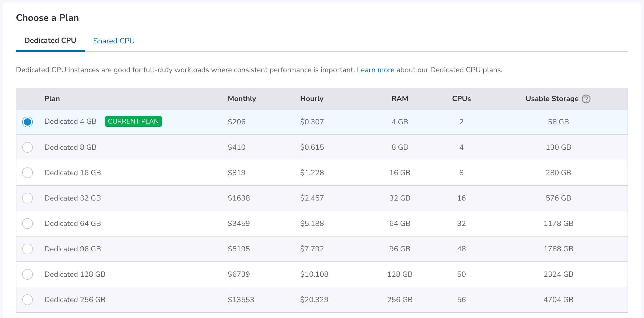Select the Dedicated 8 GB plan radio
644x318 pixels.
(27, 147)
